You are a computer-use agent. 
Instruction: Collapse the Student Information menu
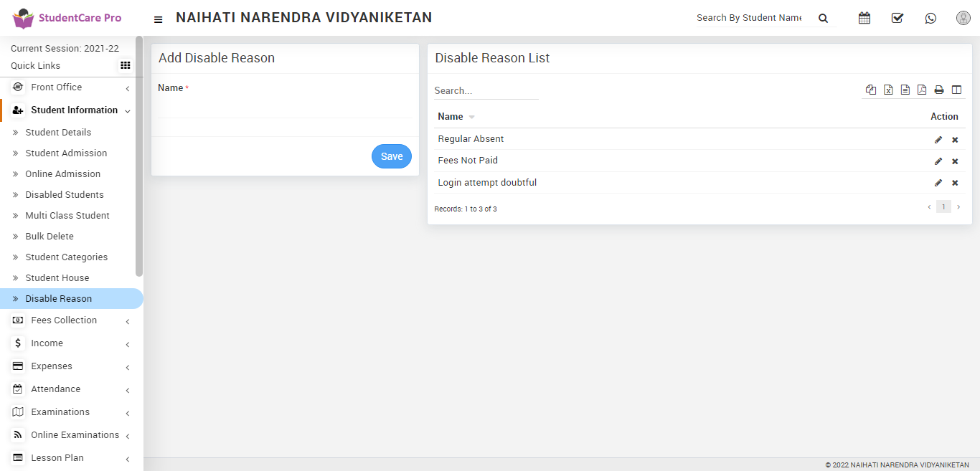127,111
